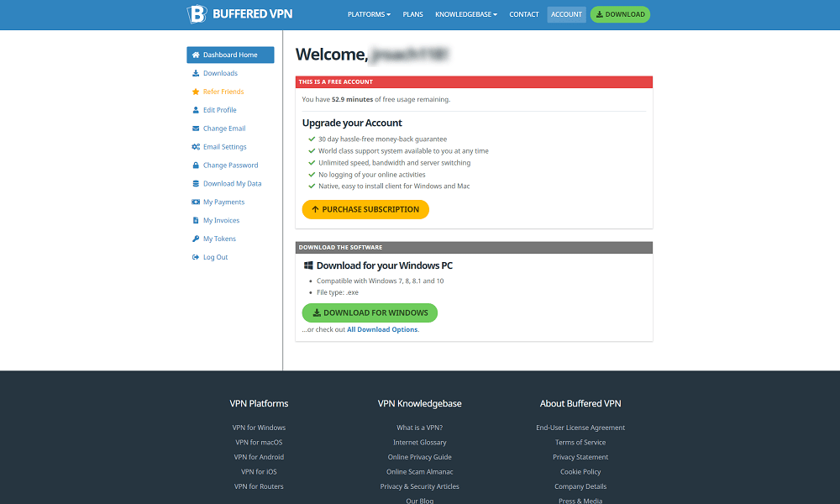Open the Contact page from navbar
This screenshot has height=504, width=840.
pyautogui.click(x=524, y=14)
